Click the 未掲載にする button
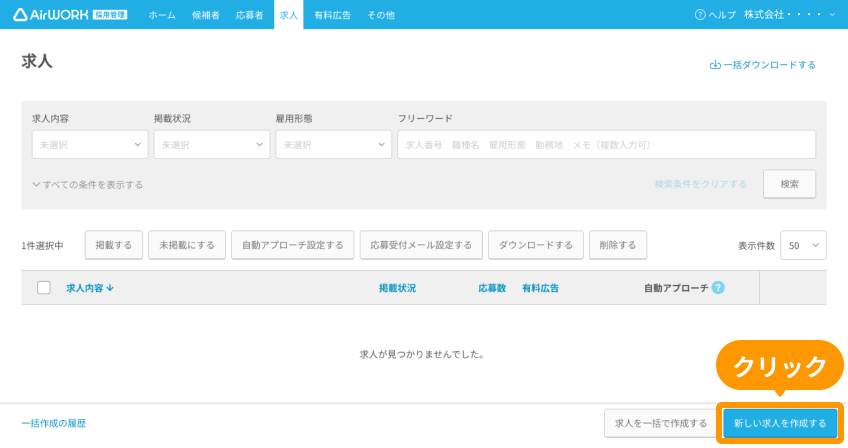 click(187, 245)
